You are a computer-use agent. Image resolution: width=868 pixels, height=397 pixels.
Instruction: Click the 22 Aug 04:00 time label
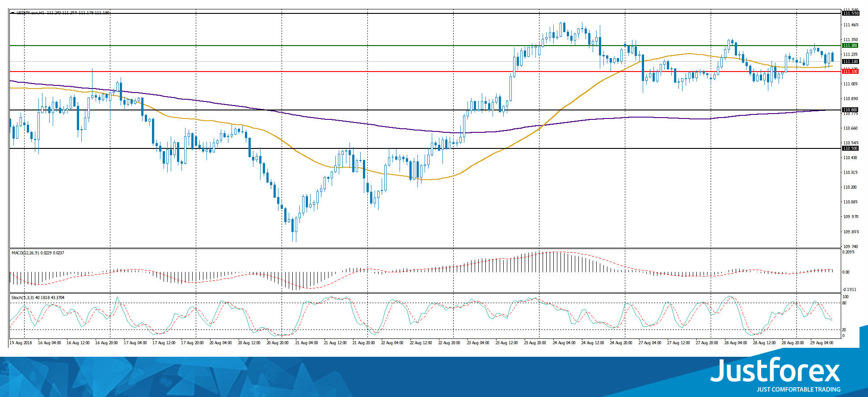tap(393, 343)
